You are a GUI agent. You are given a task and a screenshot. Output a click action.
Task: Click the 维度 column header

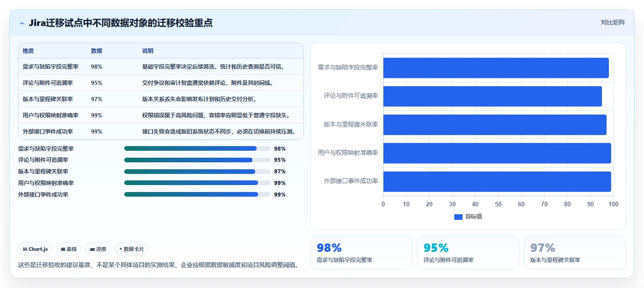[28, 51]
